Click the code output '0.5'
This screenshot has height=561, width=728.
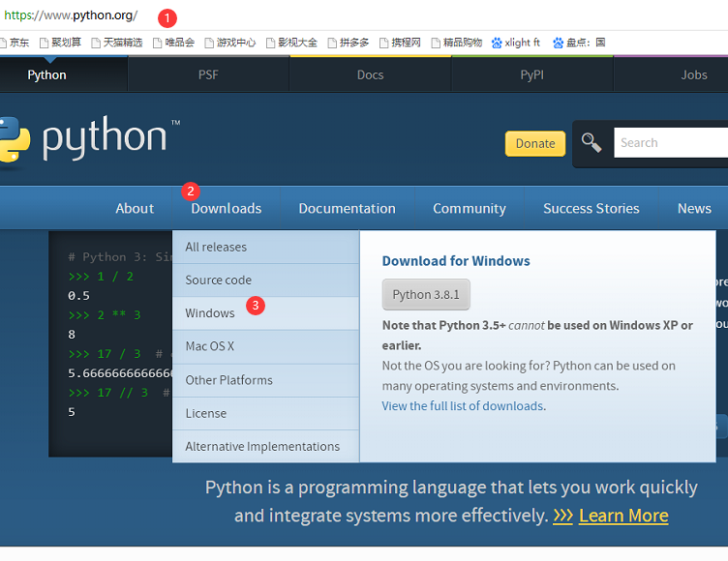[79, 296]
